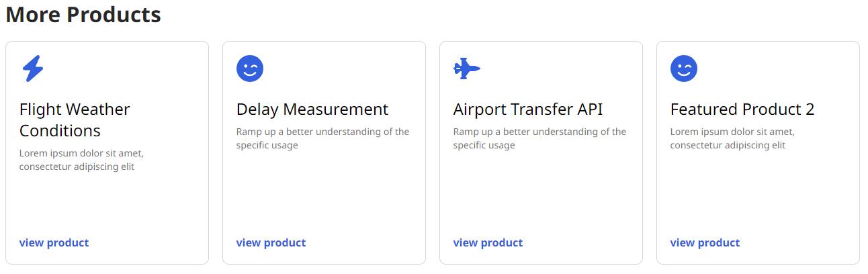Follow view product link for Featured Product 2
This screenshot has height=274, width=868.
[705, 242]
